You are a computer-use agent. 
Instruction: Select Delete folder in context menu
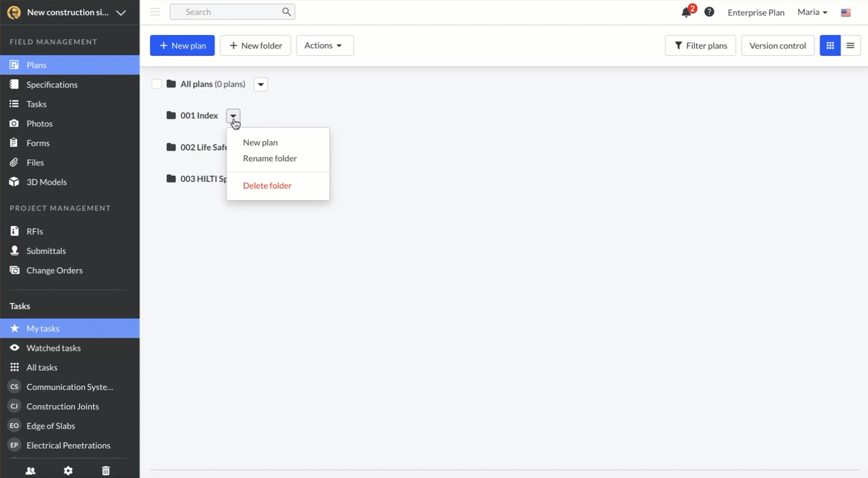(267, 186)
